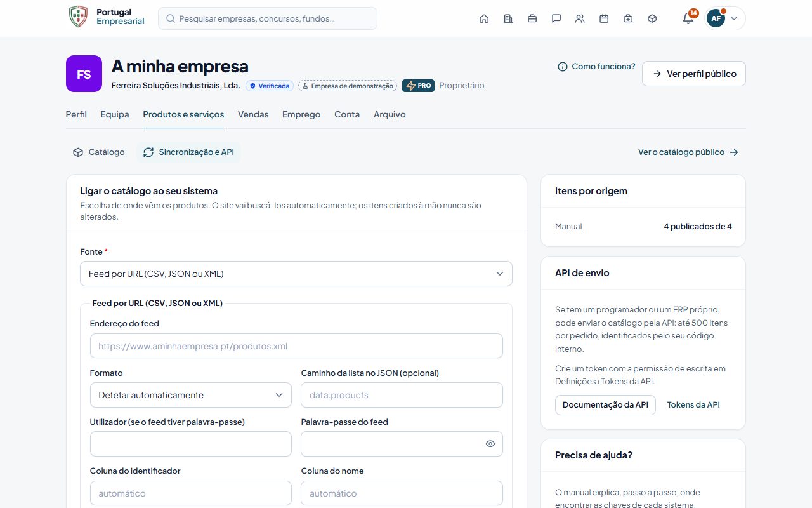The height and width of the screenshot is (508, 812).
Task: Click the briefcase icon with a plus
Action: [628, 18]
